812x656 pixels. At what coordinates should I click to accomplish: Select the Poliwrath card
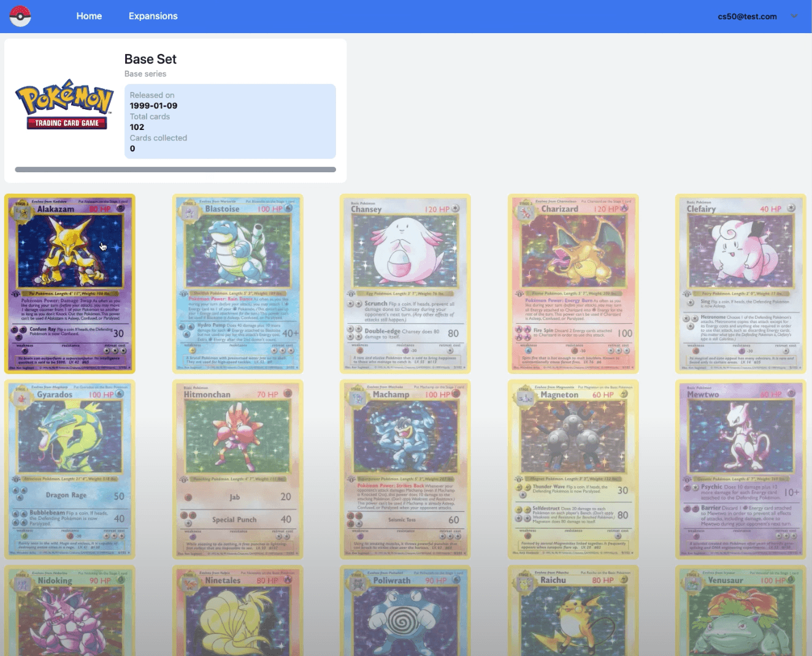tap(405, 613)
